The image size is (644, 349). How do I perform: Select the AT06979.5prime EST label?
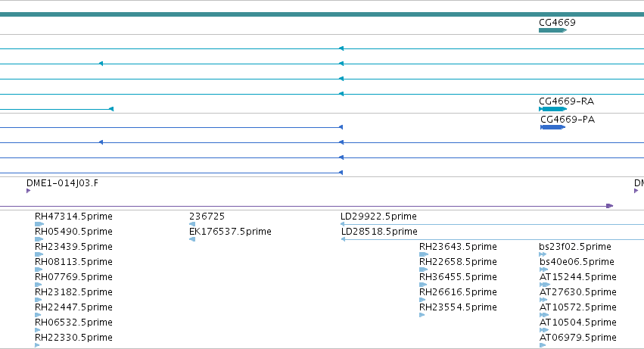[x=578, y=338]
